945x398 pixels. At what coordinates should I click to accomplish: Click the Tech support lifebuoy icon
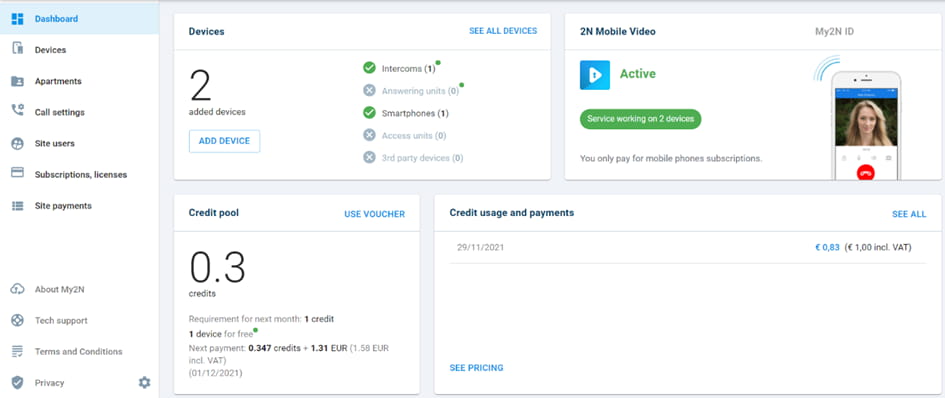pos(17,320)
